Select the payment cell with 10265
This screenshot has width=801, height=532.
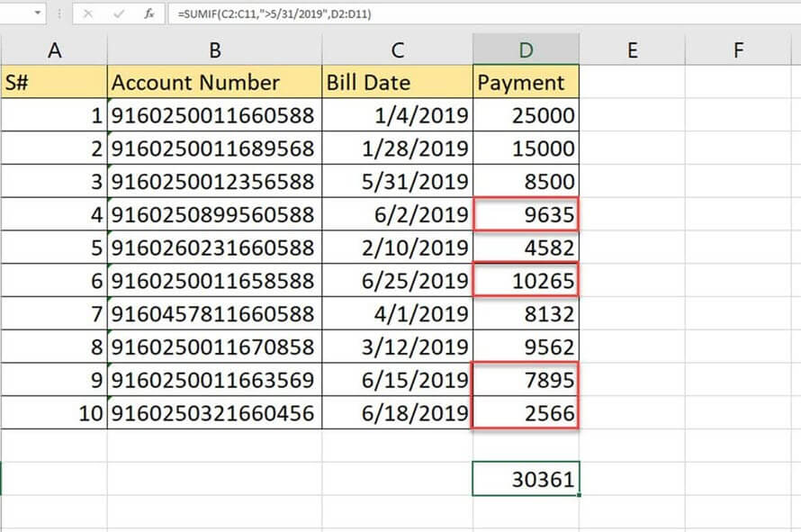tap(526, 281)
